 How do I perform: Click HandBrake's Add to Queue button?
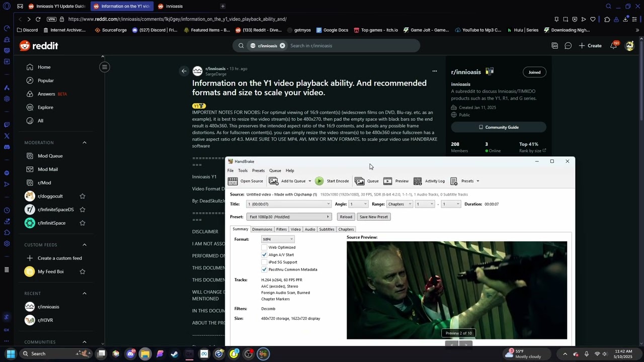[287, 181]
